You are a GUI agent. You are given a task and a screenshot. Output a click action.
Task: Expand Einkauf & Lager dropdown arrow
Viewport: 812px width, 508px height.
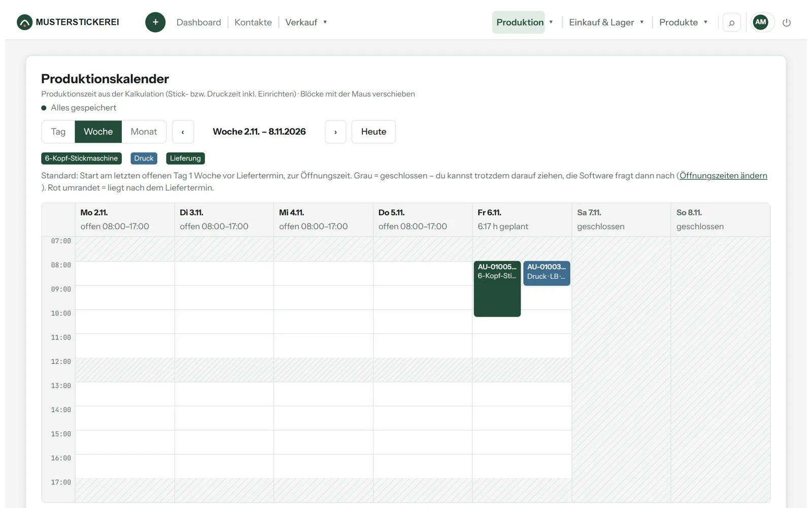pyautogui.click(x=641, y=22)
